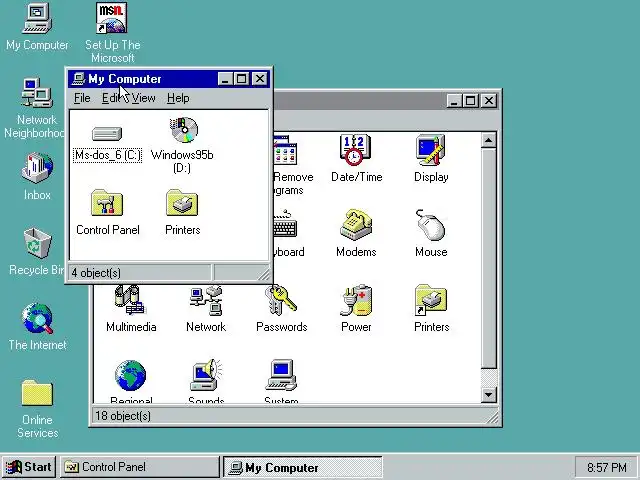Open the File menu in My Computer
The width and height of the screenshot is (640, 480).
click(82, 98)
